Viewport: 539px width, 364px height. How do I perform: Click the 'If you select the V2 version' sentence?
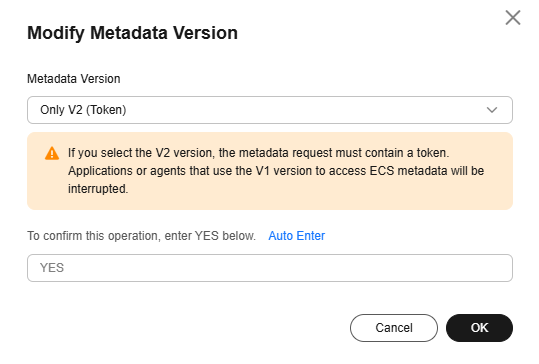pyautogui.click(x=258, y=153)
